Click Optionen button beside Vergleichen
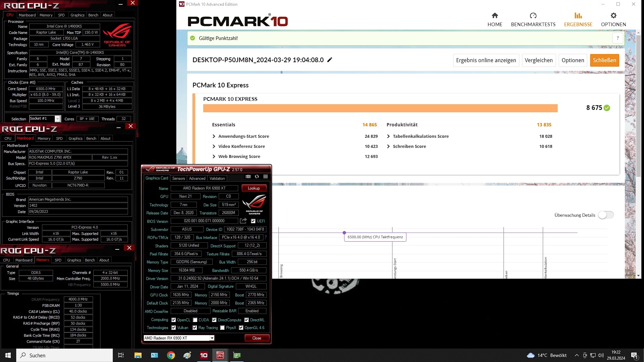 (x=573, y=60)
